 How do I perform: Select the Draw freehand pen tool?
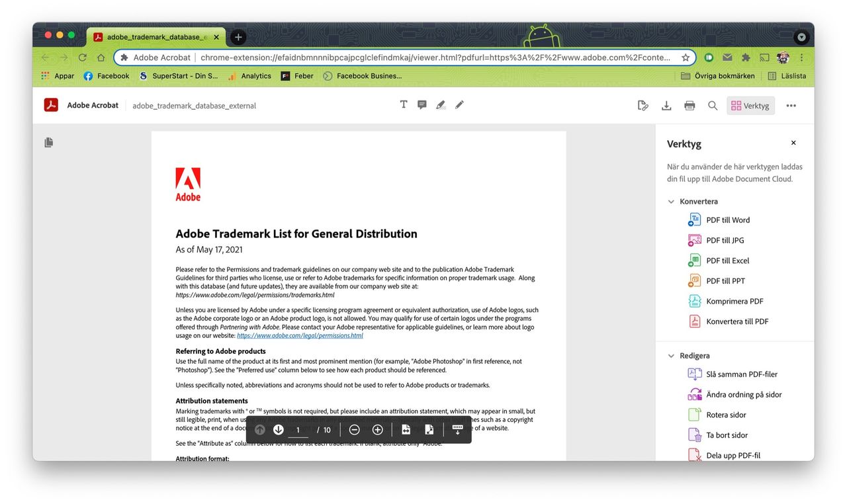point(459,104)
